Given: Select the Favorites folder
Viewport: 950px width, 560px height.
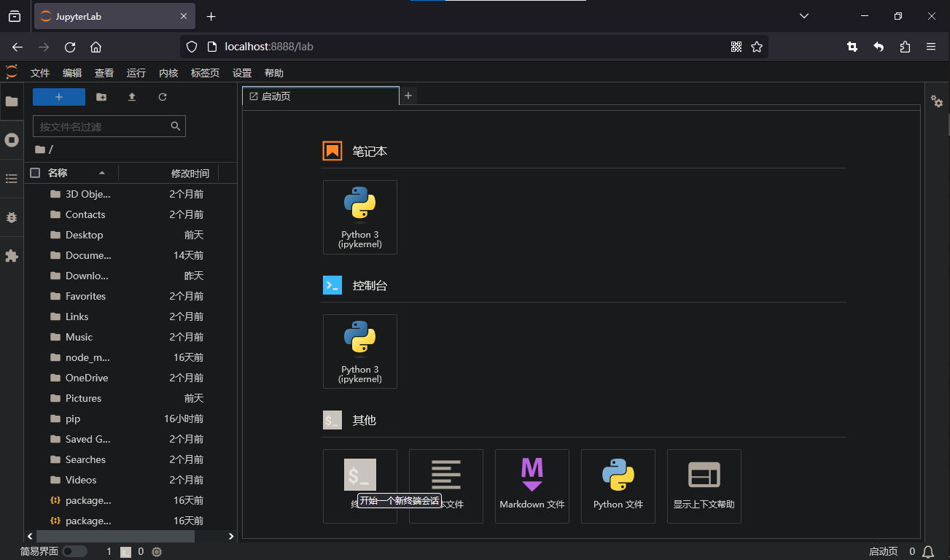Looking at the screenshot, I should (131, 296).
